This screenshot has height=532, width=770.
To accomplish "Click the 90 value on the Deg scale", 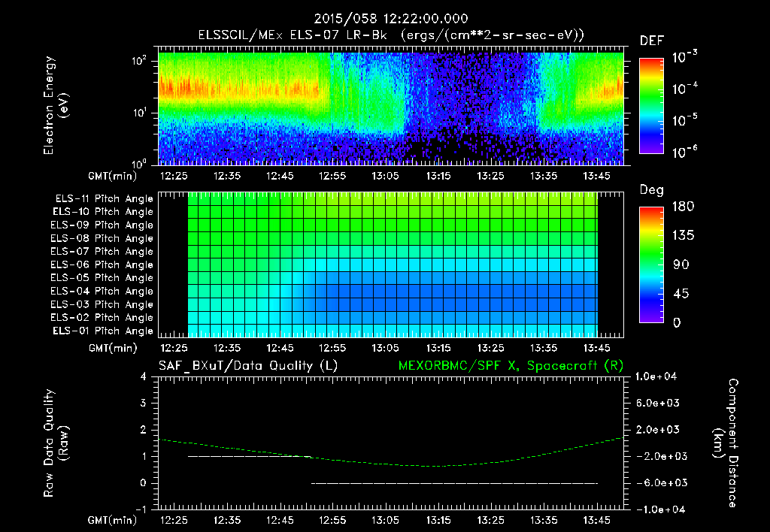I will [x=681, y=265].
